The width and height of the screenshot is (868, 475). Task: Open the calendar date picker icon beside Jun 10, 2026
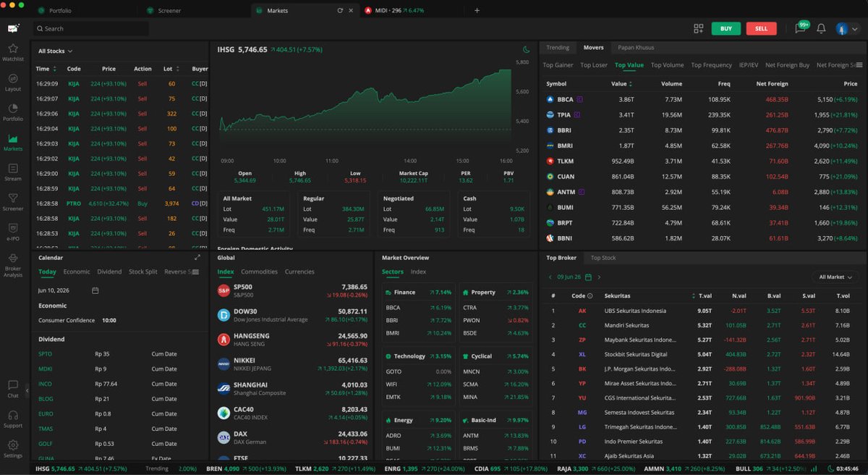(95, 290)
